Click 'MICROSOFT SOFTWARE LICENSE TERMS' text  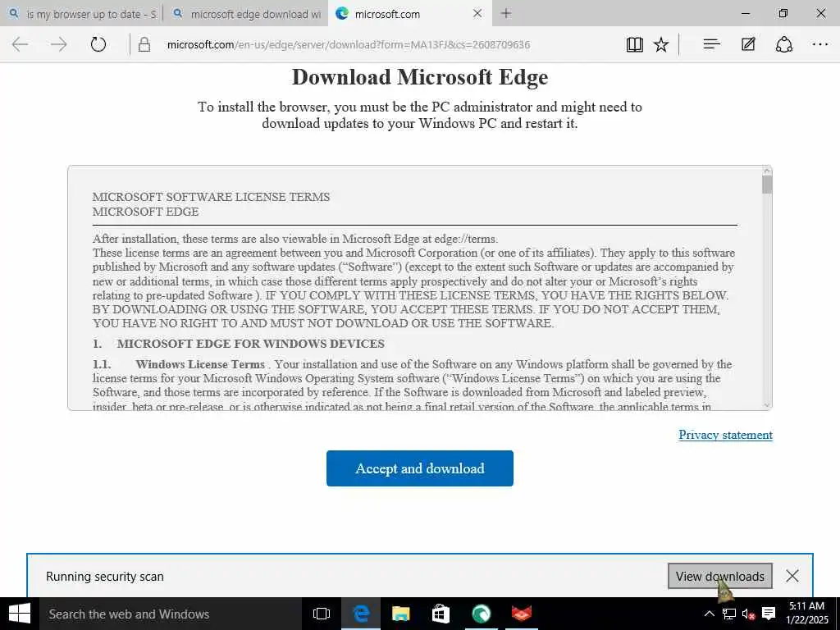point(211,197)
